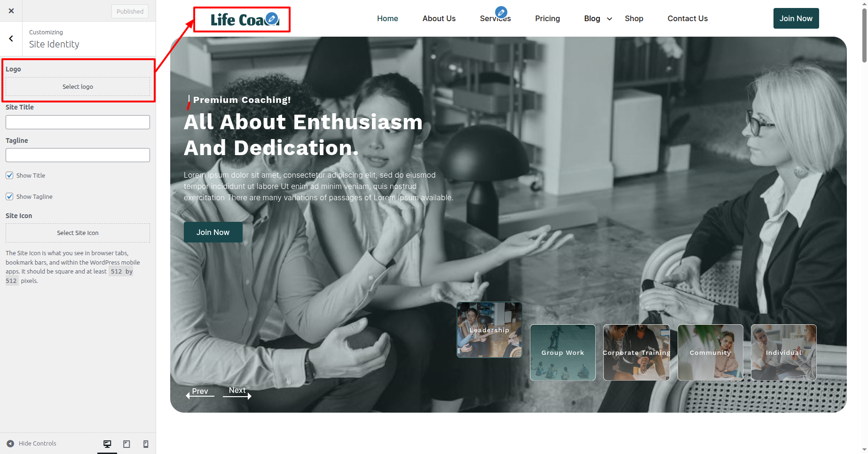Switch to mobile preview device icon

(x=146, y=444)
